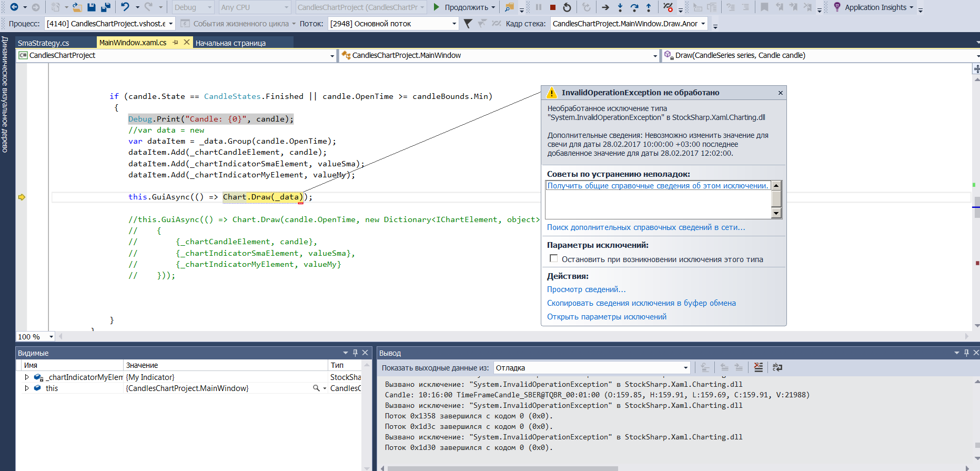Click the Undo arrow icon
Viewport: 980px width, 471px height.
(x=125, y=7)
